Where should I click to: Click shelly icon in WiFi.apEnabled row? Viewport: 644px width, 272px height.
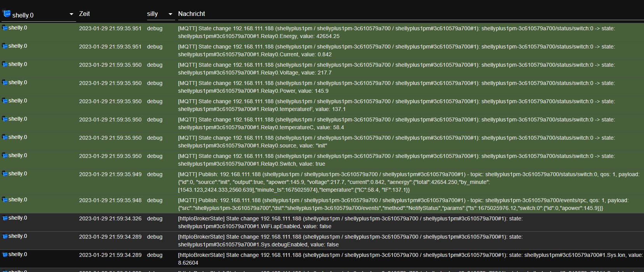click(x=5, y=218)
